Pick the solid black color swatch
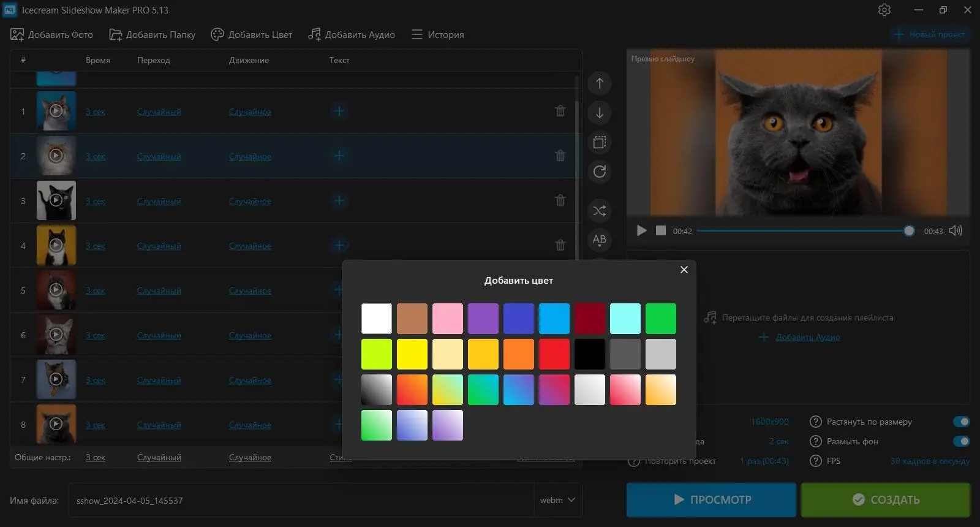This screenshot has height=527, width=980. point(590,354)
